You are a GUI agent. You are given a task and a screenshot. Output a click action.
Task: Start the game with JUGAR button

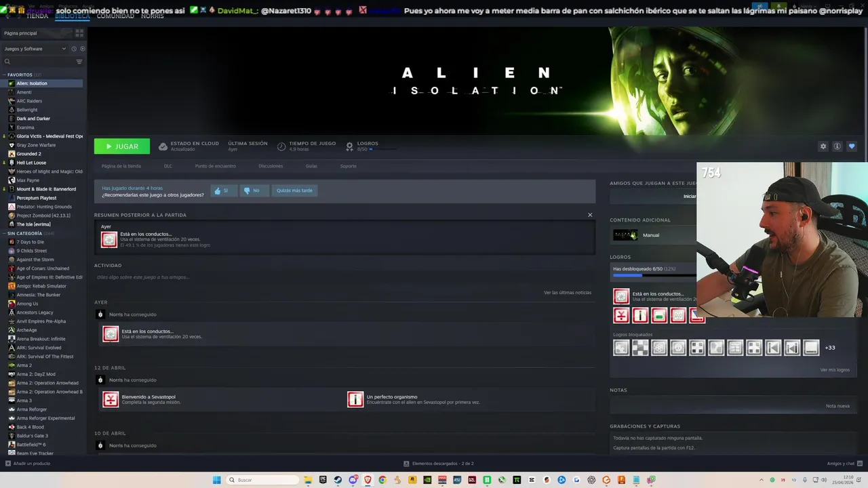click(122, 146)
